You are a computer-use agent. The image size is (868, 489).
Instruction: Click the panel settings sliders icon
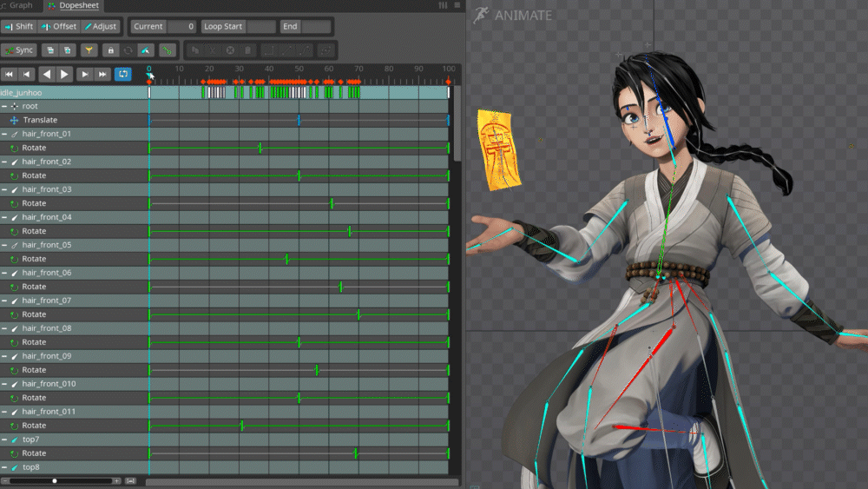pyautogui.click(x=444, y=5)
